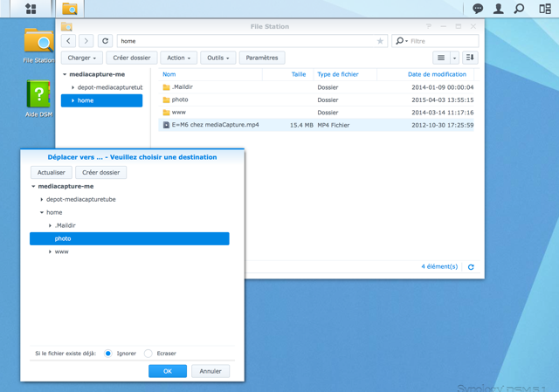The height and width of the screenshot is (392, 559).
Task: Open notifications speech bubble icon
Action: [x=478, y=9]
